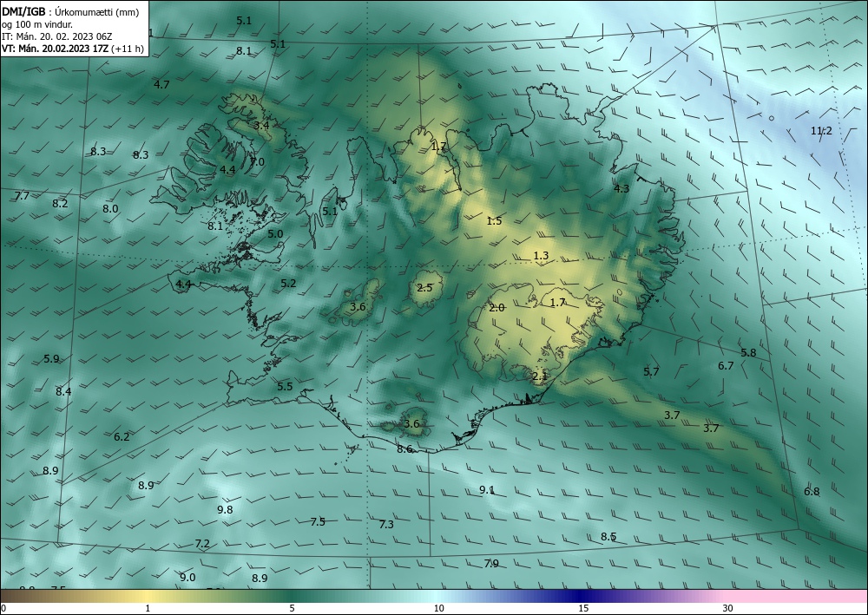This screenshot has width=868, height=615.
Task: Click the 2.0 value over Vatnajökull
Action: point(496,307)
